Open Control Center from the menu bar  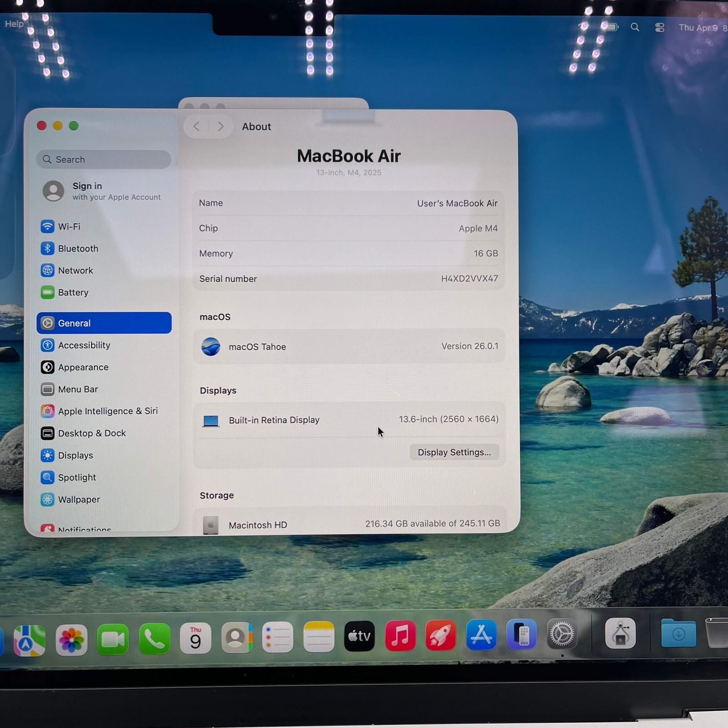660,28
